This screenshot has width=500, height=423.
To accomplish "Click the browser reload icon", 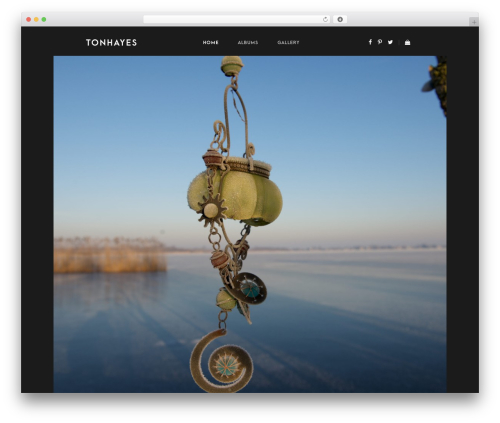I will click(x=325, y=19).
